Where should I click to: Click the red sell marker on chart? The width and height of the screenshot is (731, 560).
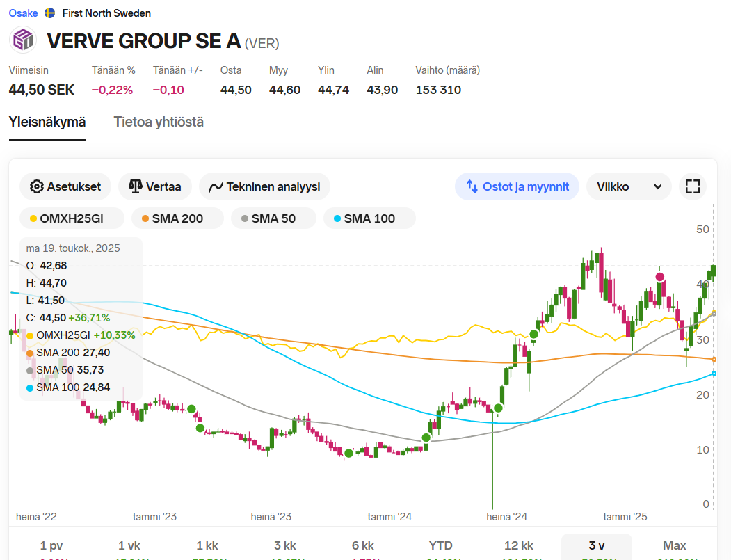pyautogui.click(x=659, y=277)
